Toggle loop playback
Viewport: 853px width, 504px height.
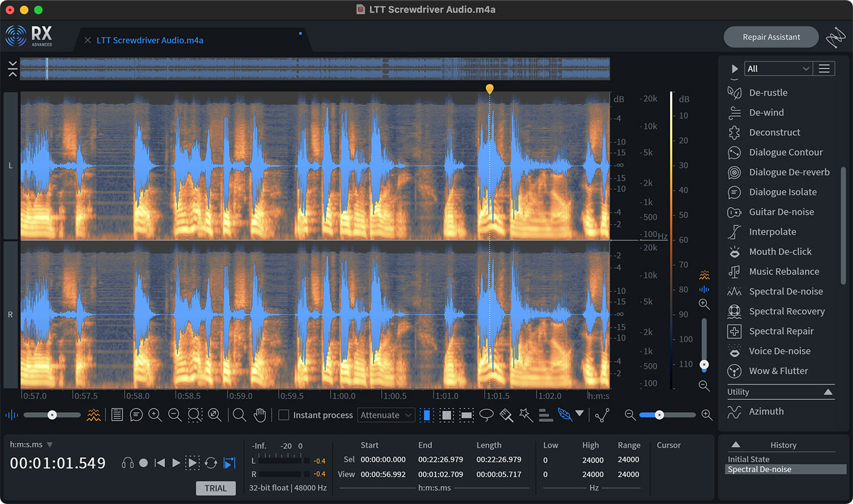(x=211, y=463)
